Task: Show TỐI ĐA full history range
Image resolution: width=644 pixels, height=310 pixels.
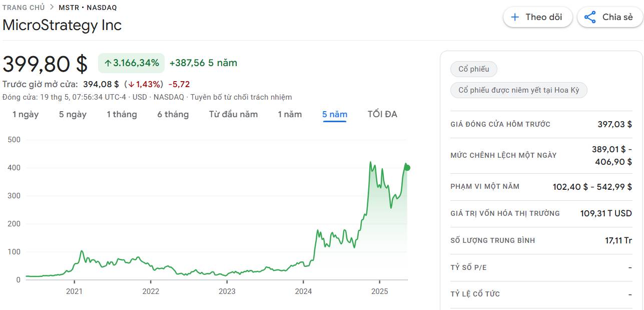Action: tap(382, 114)
